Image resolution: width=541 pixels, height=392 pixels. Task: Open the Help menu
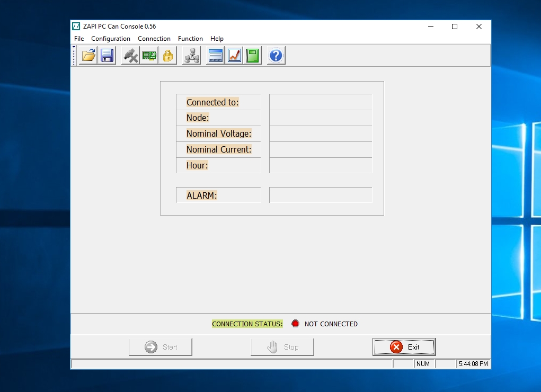[x=217, y=39]
